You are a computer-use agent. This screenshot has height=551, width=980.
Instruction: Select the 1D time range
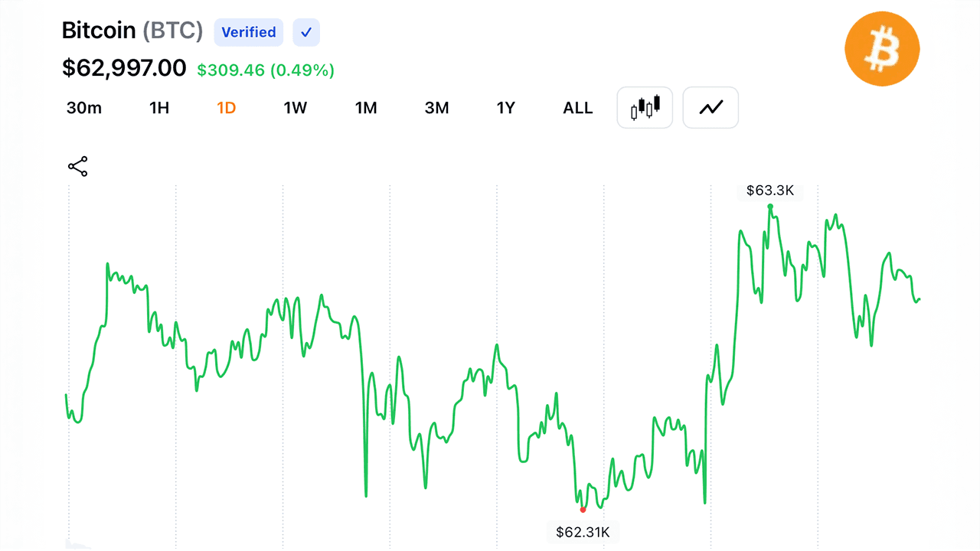227,108
